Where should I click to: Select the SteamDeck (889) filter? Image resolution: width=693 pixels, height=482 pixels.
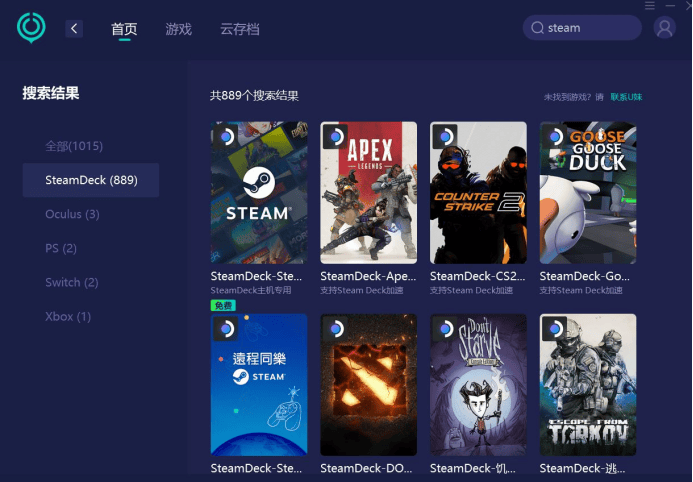[91, 180]
